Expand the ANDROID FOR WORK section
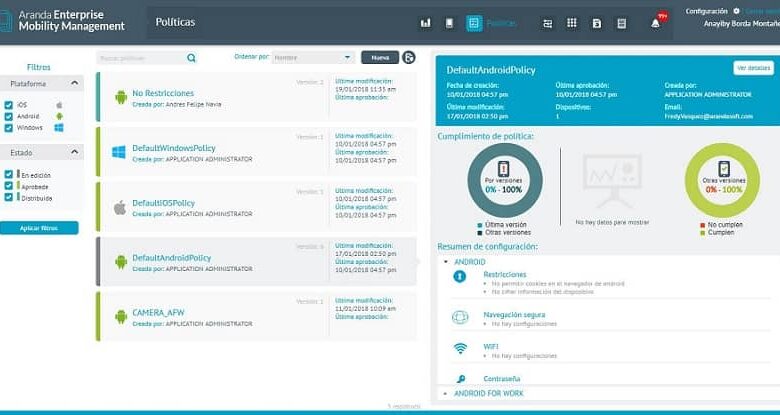The height and width of the screenshot is (415, 780). tap(445, 394)
